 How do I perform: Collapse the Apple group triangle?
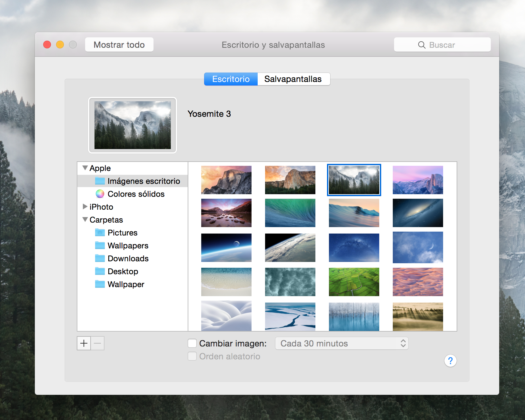85,168
